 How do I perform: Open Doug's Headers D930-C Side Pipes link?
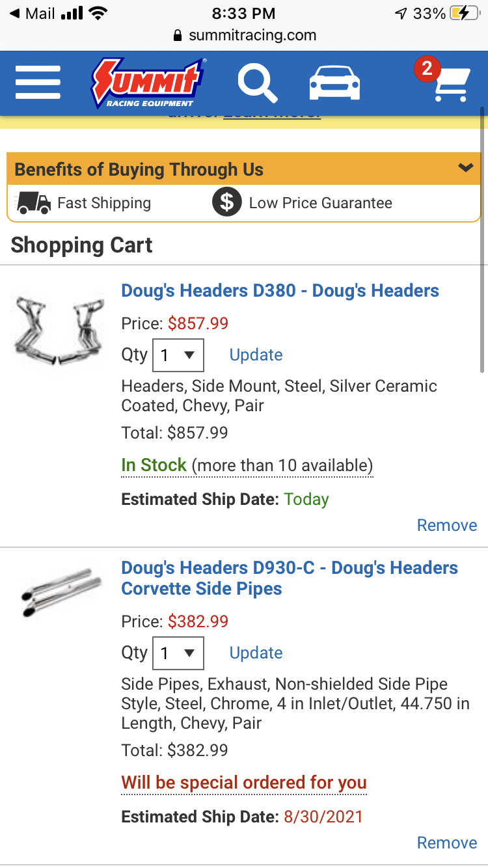pos(289,578)
